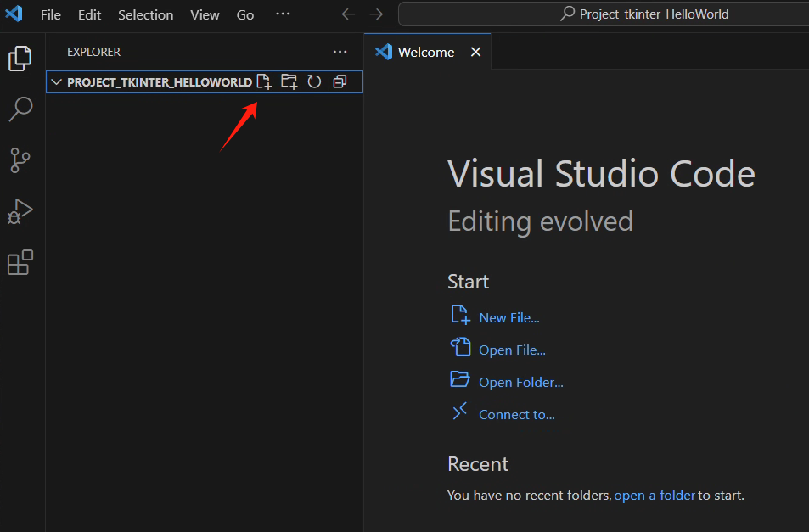Click the New File... link
Screen dimensions: 809x532
coord(508,317)
